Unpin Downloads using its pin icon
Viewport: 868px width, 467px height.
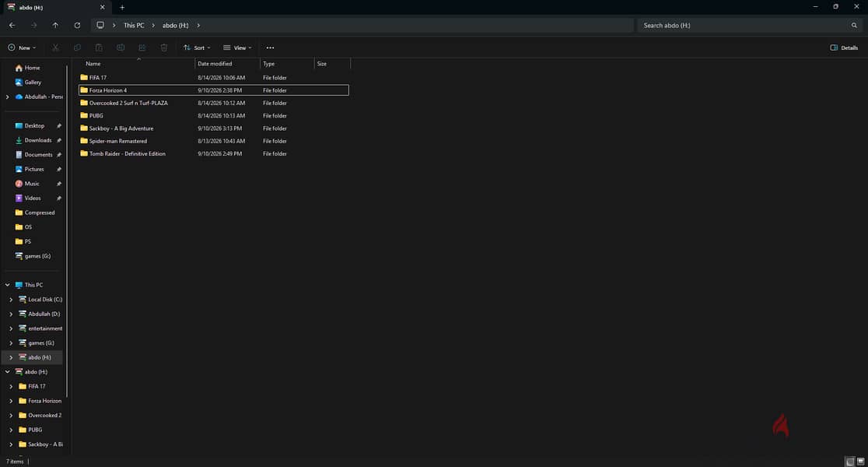[58, 140]
